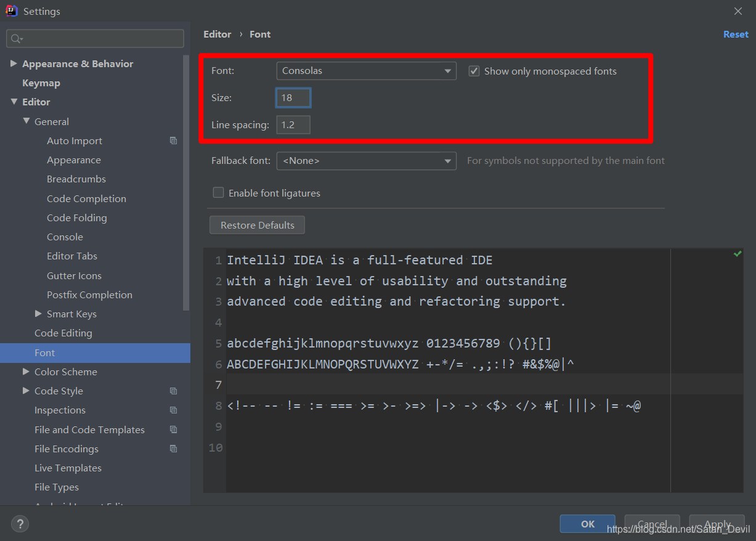Click the green checkmark in preview editor
This screenshot has height=541, width=756.
(x=738, y=254)
